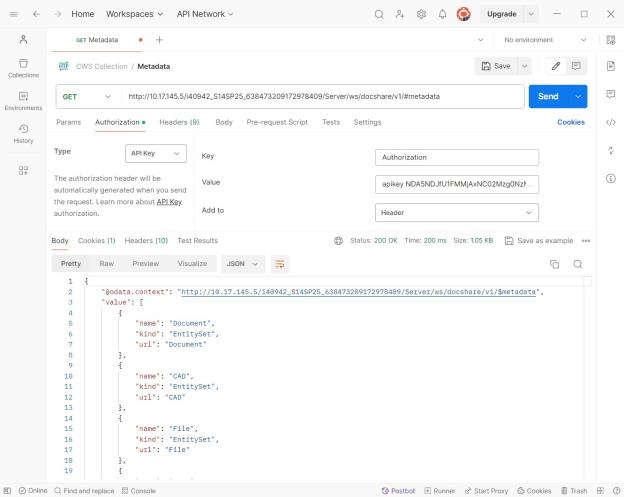This screenshot has height=497, width=624.
Task: Open the API Key type dropdown
Action: point(156,154)
